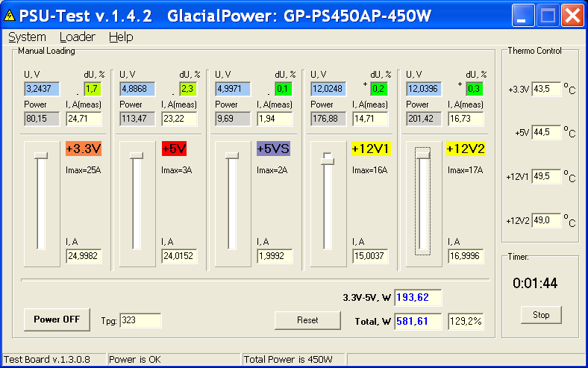Image resolution: width=588 pixels, height=368 pixels.
Task: Click the power reading 176,88
Action: coord(328,119)
